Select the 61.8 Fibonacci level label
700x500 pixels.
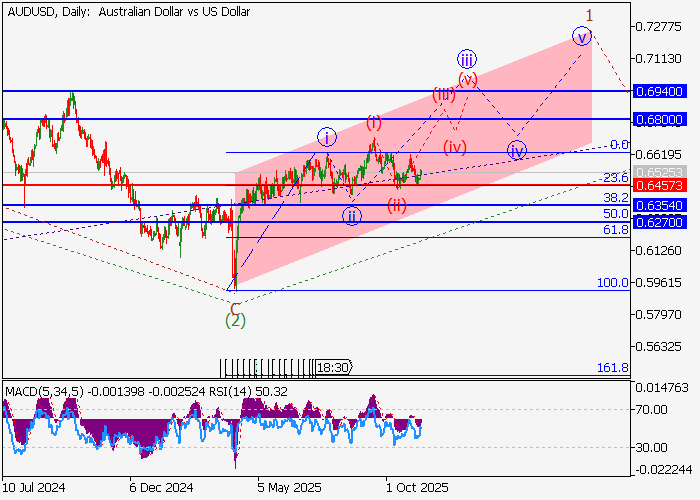click(615, 230)
